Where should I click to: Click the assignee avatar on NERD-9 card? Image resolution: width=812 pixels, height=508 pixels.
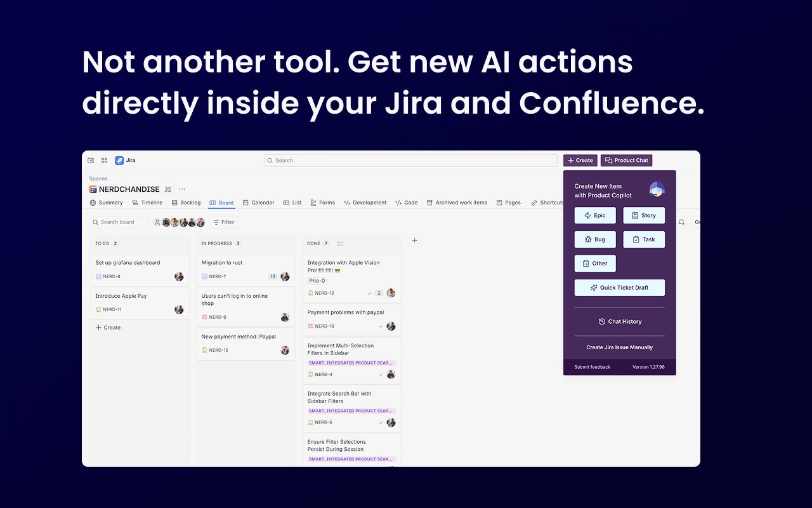(285, 317)
